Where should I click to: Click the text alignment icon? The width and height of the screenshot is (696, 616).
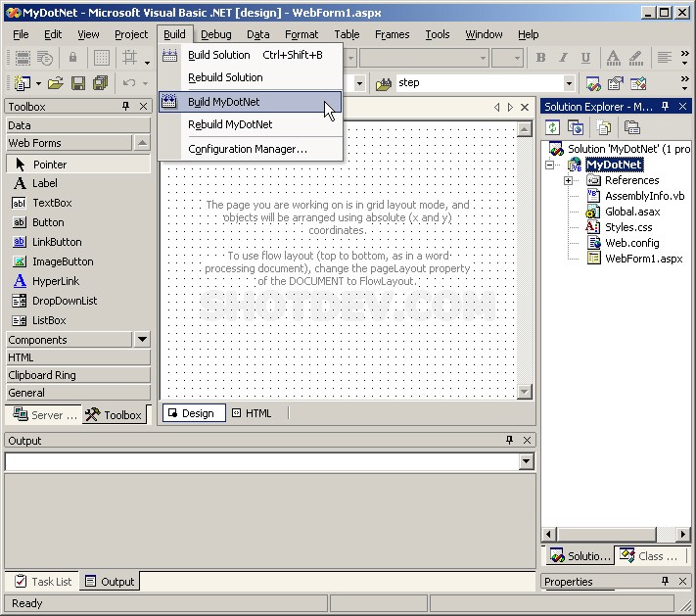(665, 58)
